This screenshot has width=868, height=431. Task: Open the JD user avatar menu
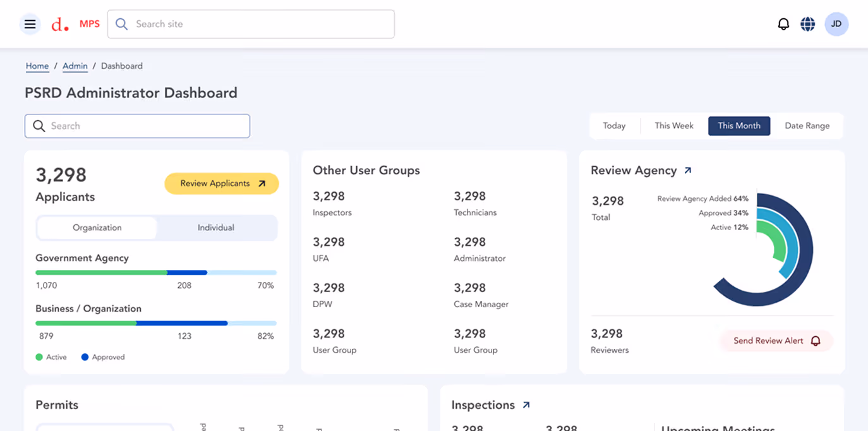coord(836,23)
